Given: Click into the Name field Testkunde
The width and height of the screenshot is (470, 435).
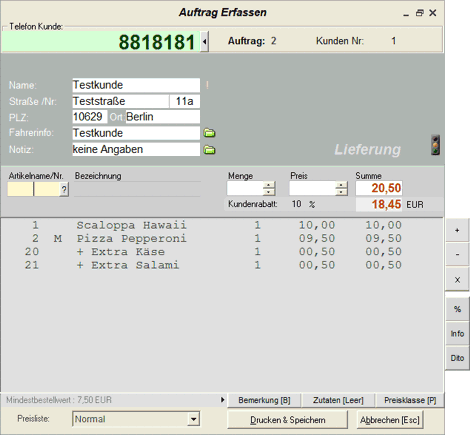Looking at the screenshot, I should [136, 85].
